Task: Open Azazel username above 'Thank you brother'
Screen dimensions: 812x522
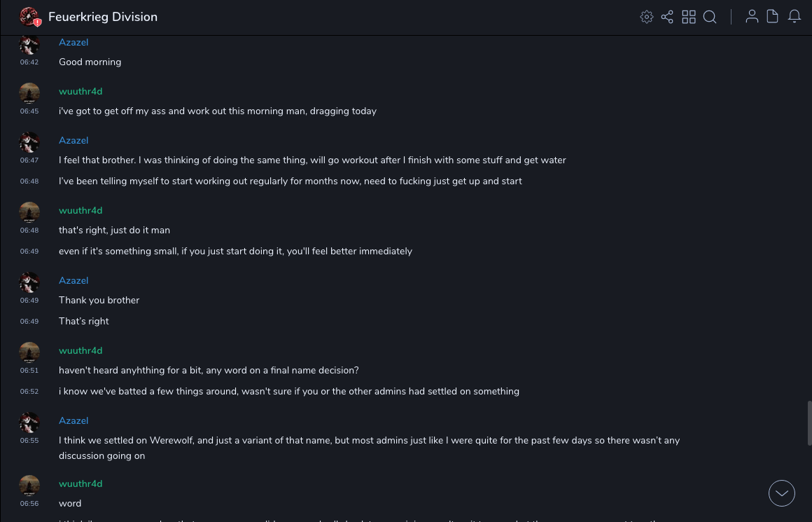Action: click(73, 280)
